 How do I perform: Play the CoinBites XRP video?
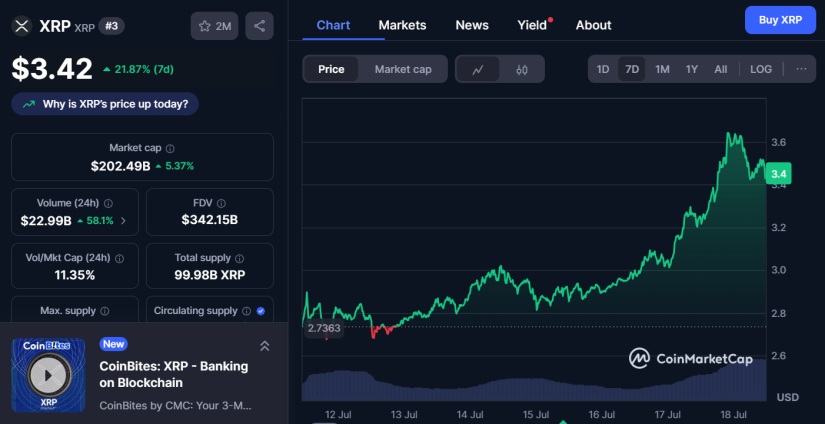[48, 375]
